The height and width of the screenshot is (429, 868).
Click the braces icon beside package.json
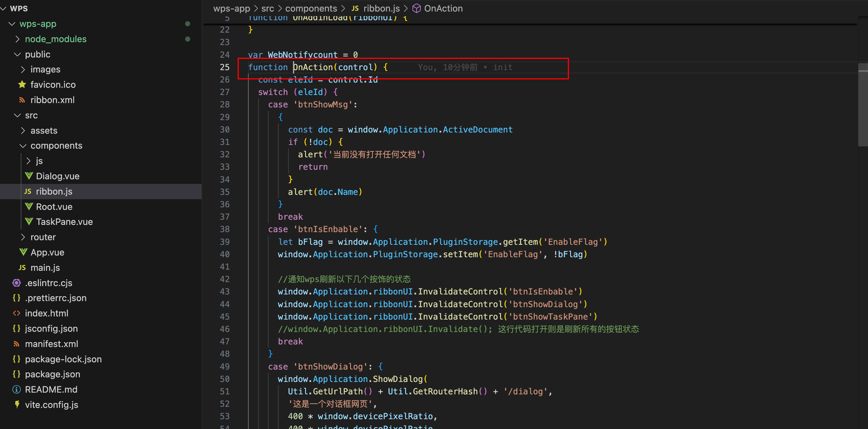pos(16,374)
